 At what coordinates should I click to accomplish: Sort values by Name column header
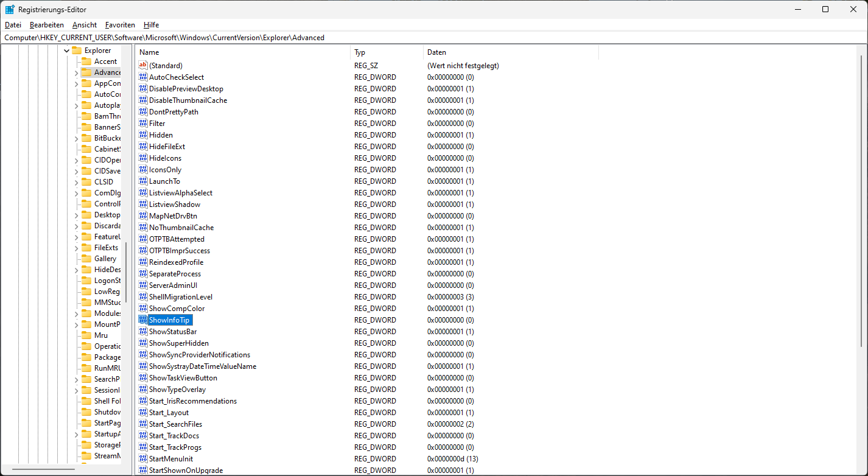pyautogui.click(x=243, y=52)
